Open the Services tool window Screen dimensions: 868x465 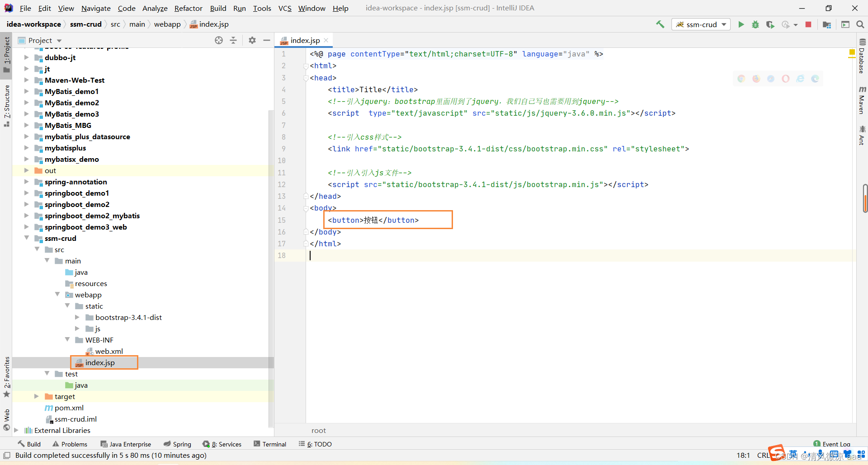click(x=222, y=444)
